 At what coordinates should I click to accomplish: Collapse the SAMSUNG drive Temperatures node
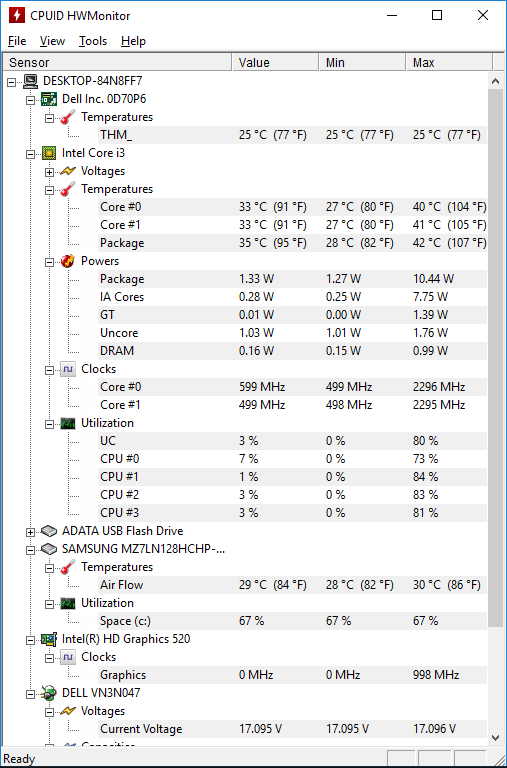(x=49, y=568)
